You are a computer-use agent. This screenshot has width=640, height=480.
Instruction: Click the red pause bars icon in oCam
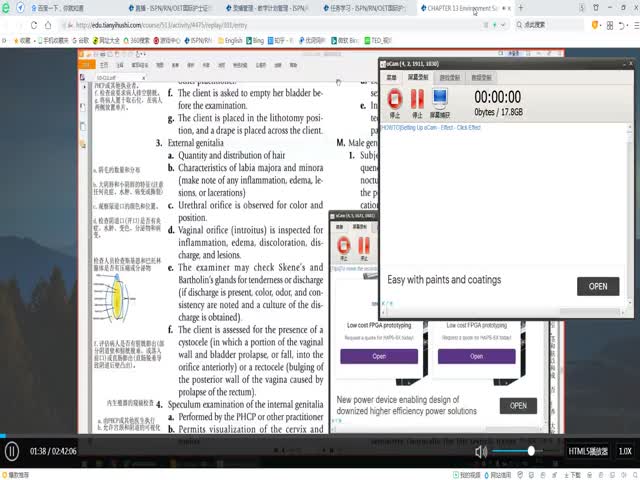418,100
